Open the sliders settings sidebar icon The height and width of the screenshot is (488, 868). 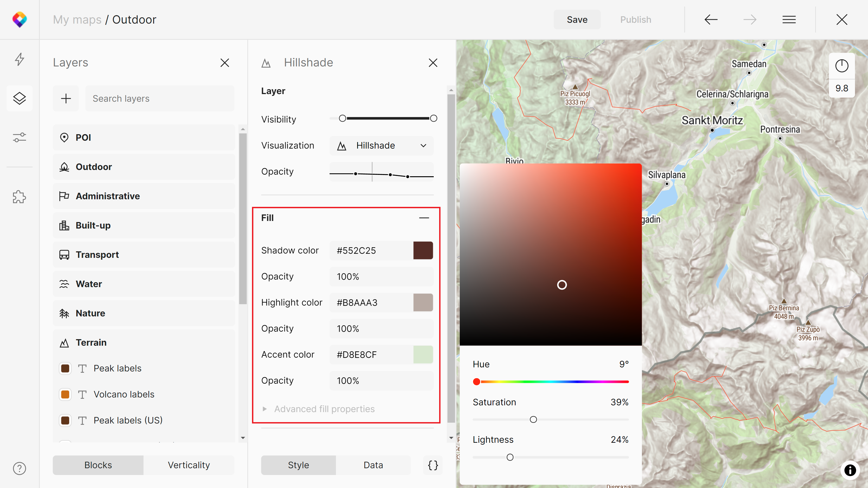coord(20,137)
